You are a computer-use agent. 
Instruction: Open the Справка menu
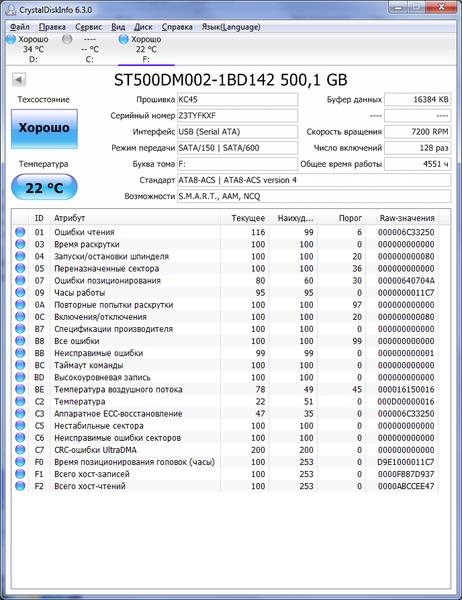point(177,27)
